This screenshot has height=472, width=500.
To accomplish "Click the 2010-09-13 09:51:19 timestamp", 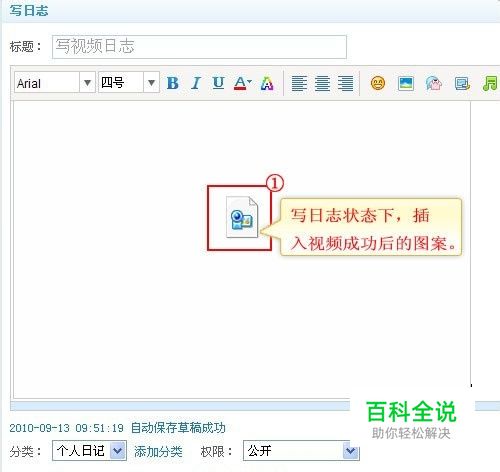I will tap(66, 428).
